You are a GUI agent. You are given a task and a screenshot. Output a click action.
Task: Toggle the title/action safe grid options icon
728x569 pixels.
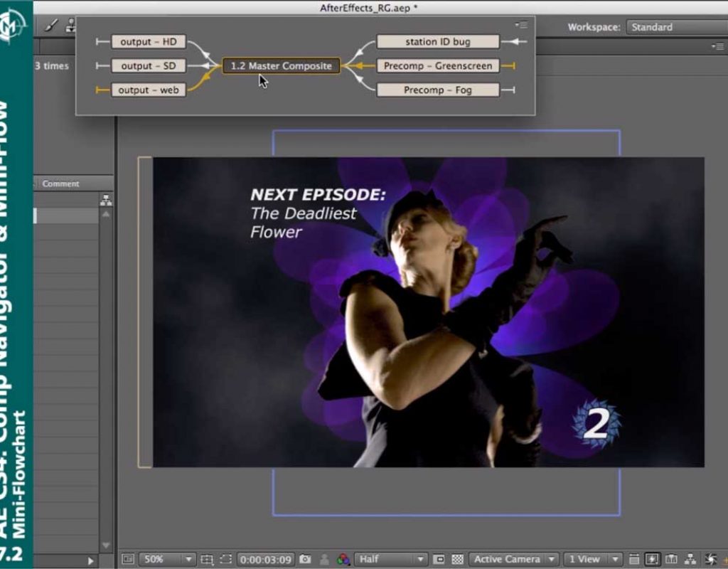tap(207, 559)
